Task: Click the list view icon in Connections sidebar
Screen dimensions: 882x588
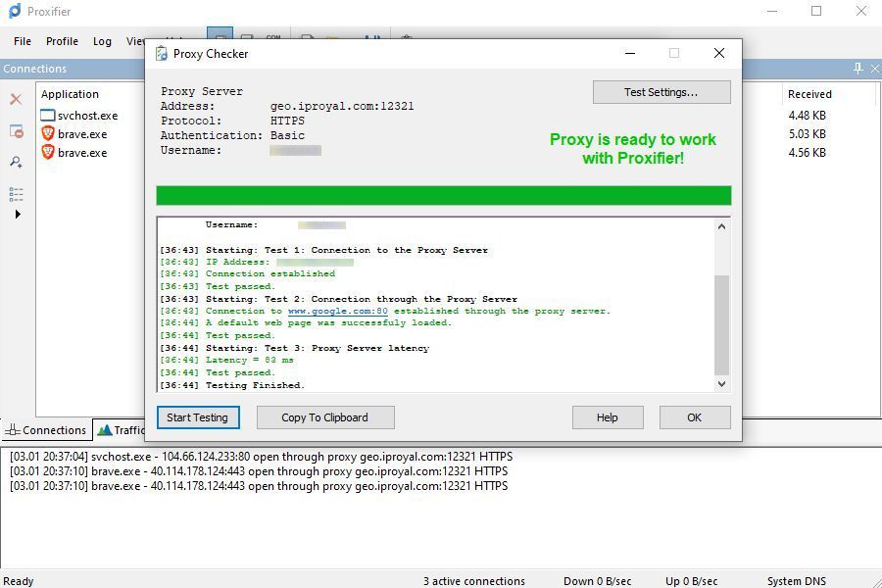Action: (x=17, y=194)
